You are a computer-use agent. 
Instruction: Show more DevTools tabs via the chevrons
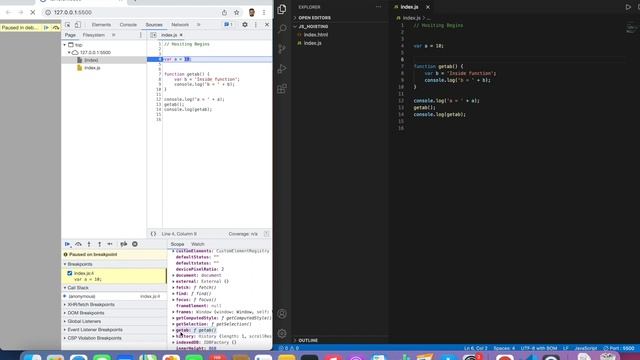tap(199, 25)
